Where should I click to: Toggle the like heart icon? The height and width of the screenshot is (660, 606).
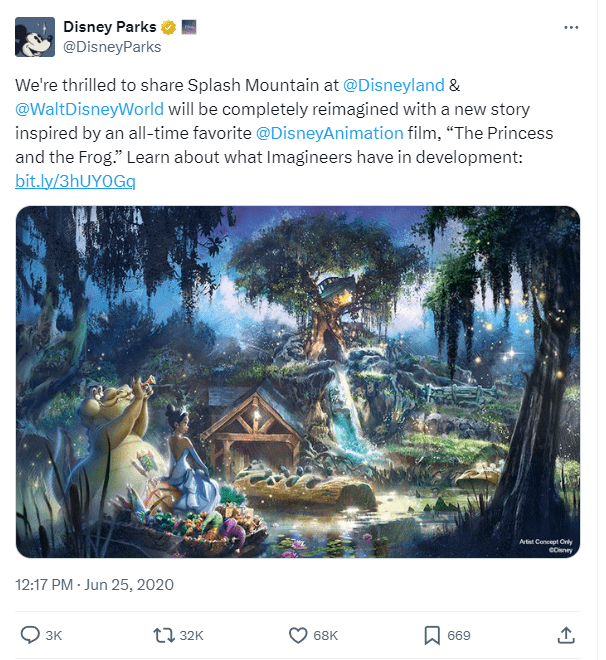coord(297,635)
